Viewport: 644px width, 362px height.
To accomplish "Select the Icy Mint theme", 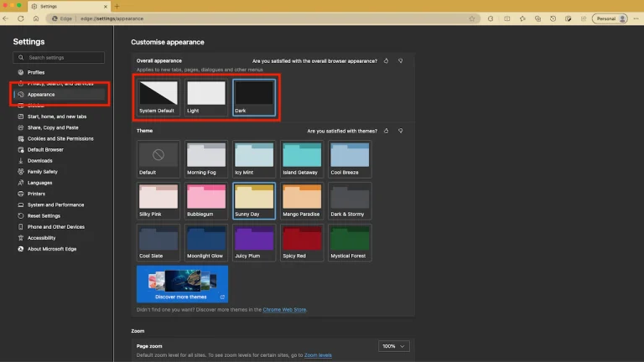I will (x=254, y=159).
